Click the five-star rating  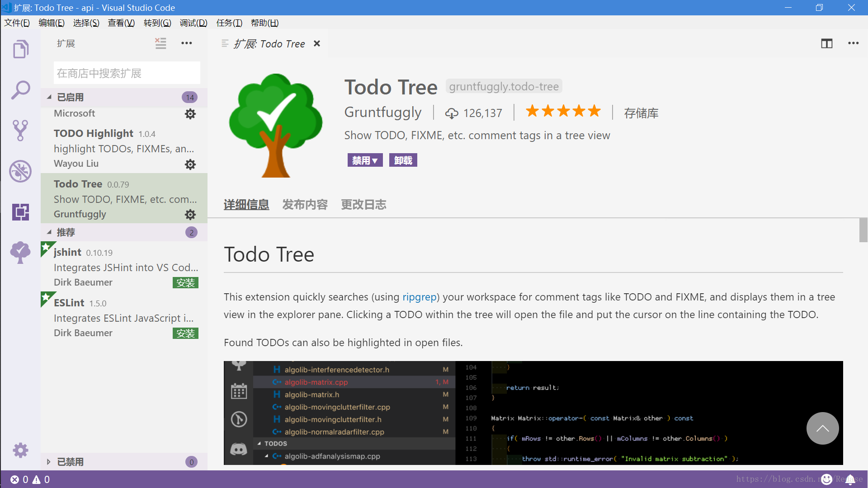point(563,111)
